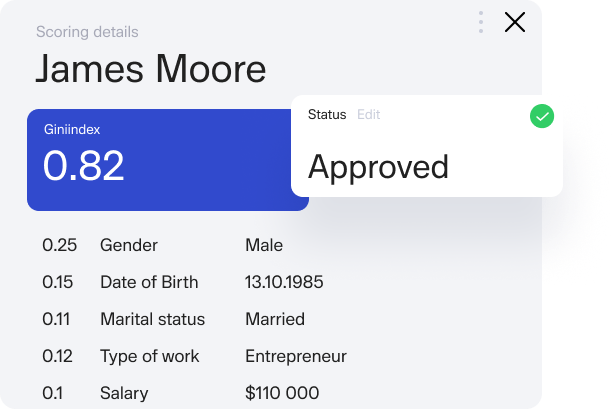This screenshot has width=613, height=420.
Task: Click the Status label in the card
Action: point(327,115)
